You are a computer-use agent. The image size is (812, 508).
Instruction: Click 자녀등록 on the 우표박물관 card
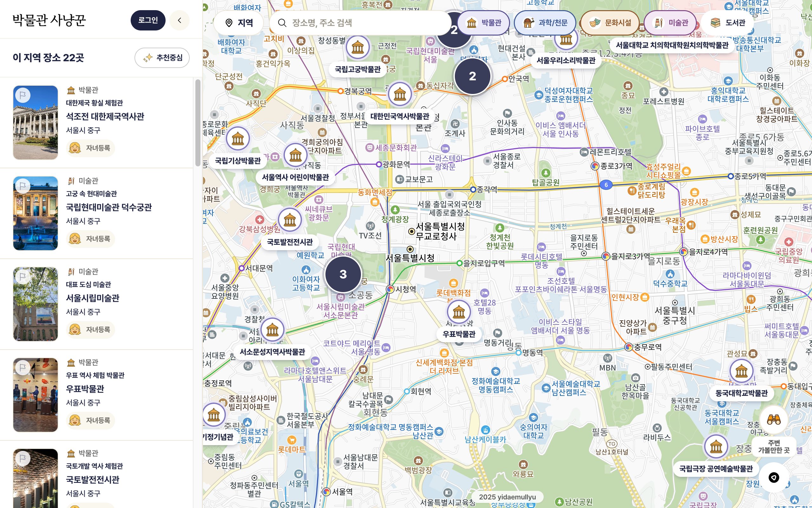[x=91, y=420]
